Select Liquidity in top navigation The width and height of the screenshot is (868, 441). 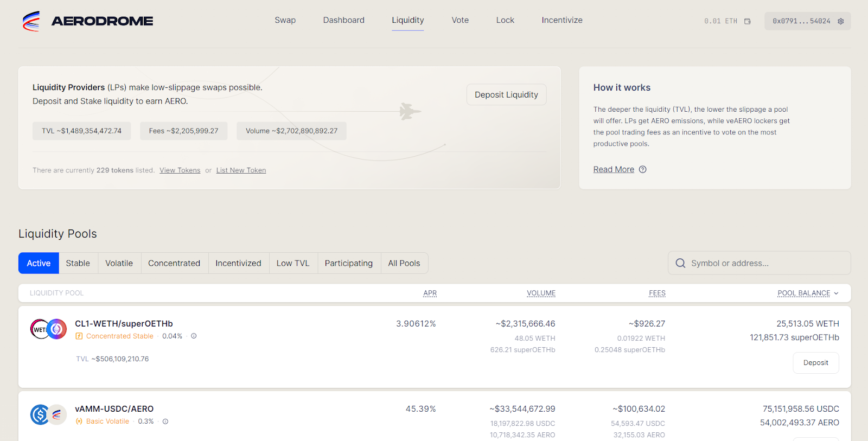tap(408, 20)
